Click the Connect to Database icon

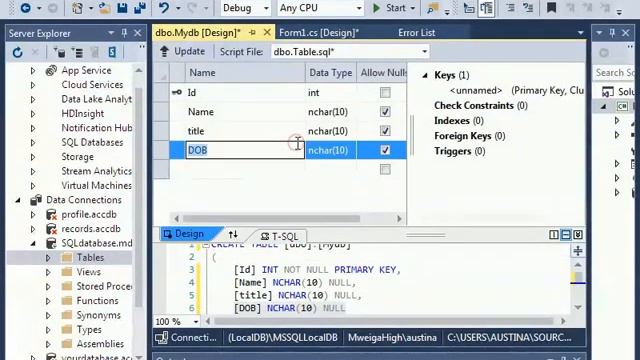click(x=60, y=52)
